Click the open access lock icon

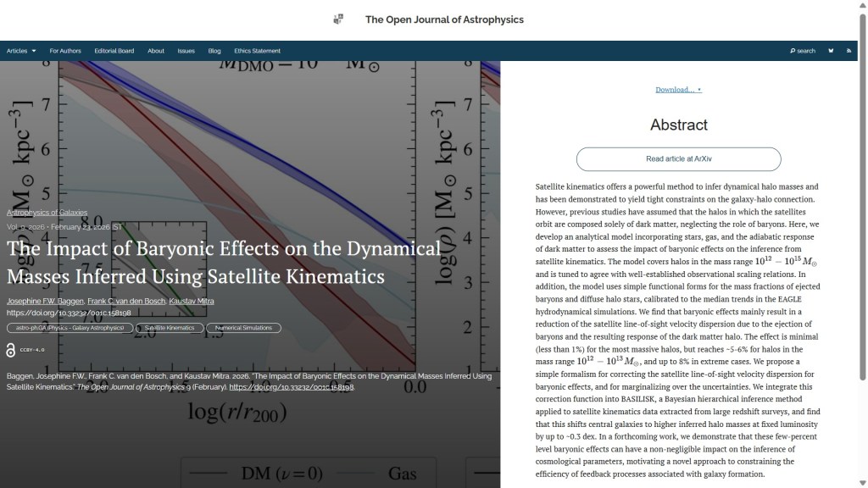pos(11,350)
